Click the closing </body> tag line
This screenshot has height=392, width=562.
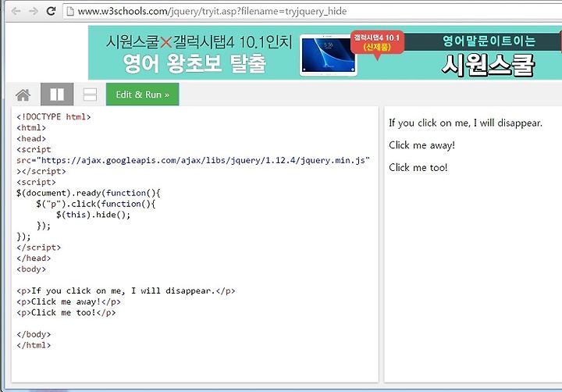pos(34,334)
